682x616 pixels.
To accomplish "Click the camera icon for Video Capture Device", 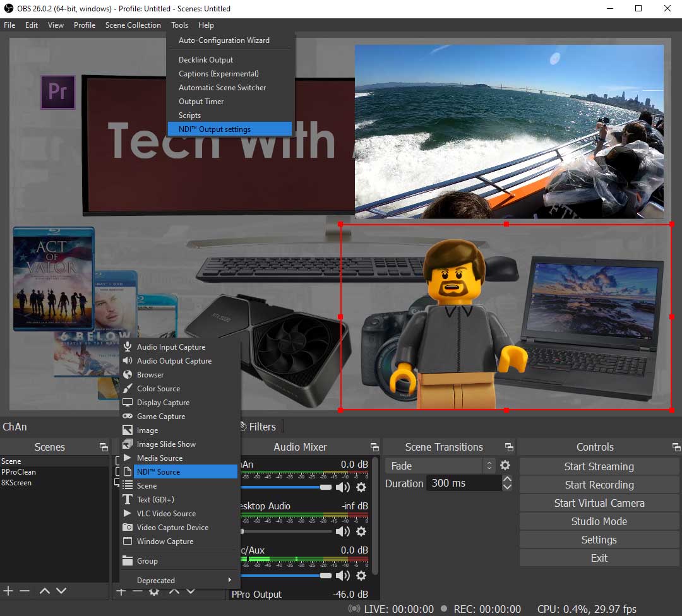I will click(128, 527).
